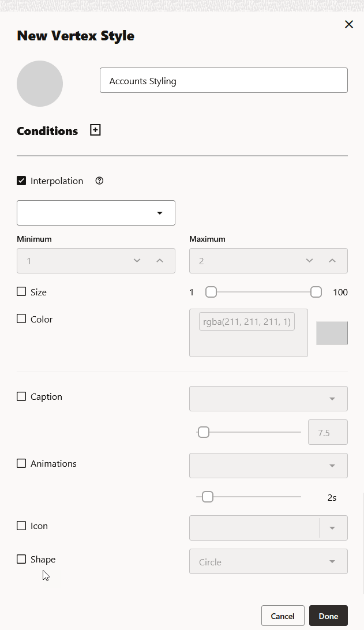Click the grey color swatch
The height and width of the screenshot is (630, 364).
coord(332,333)
